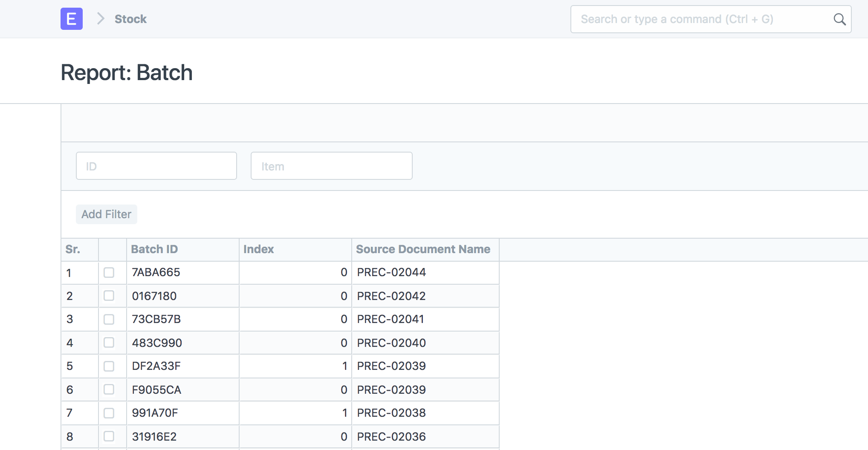Screen dimensions: 868x450
Task: Click the purple E app logo
Action: coord(71,19)
